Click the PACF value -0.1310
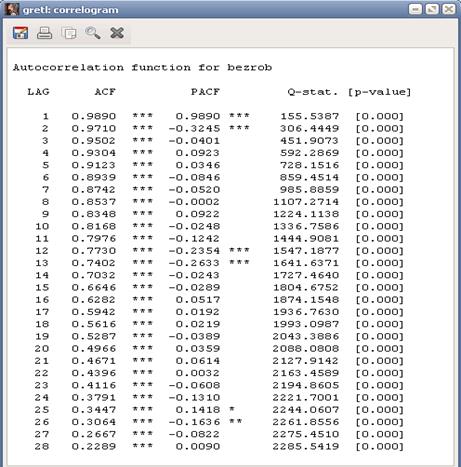461x467 pixels. click(x=194, y=397)
